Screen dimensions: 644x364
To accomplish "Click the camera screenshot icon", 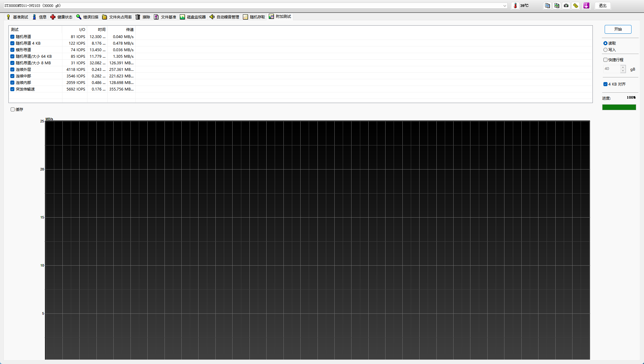I will click(566, 6).
